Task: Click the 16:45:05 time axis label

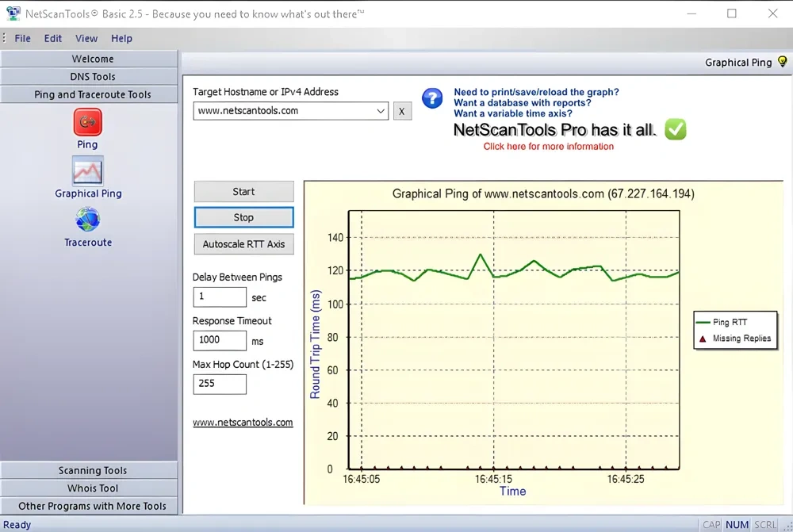Action: 361,479
